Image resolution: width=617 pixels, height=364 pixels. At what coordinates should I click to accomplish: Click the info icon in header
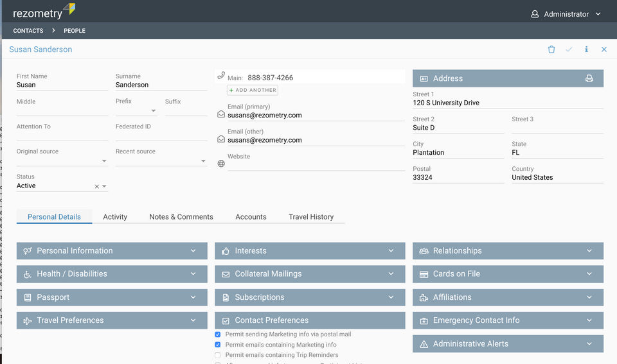586,49
